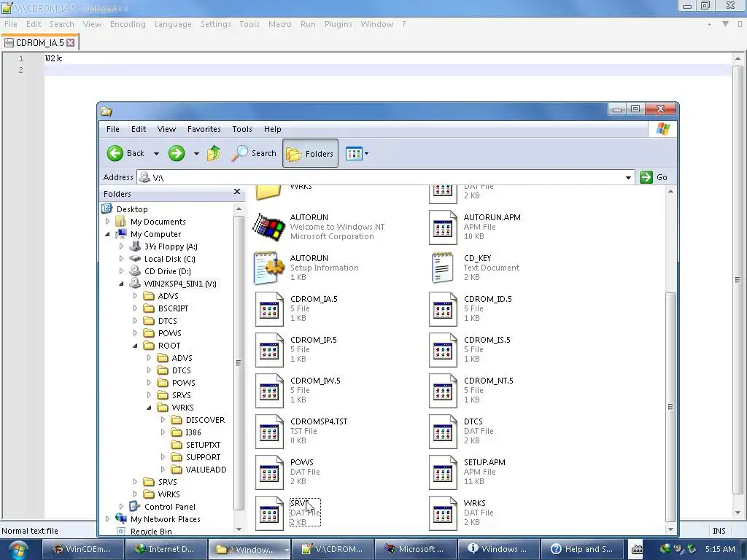
Task: Collapse the WRKS folder under ROOT
Action: (x=149, y=407)
